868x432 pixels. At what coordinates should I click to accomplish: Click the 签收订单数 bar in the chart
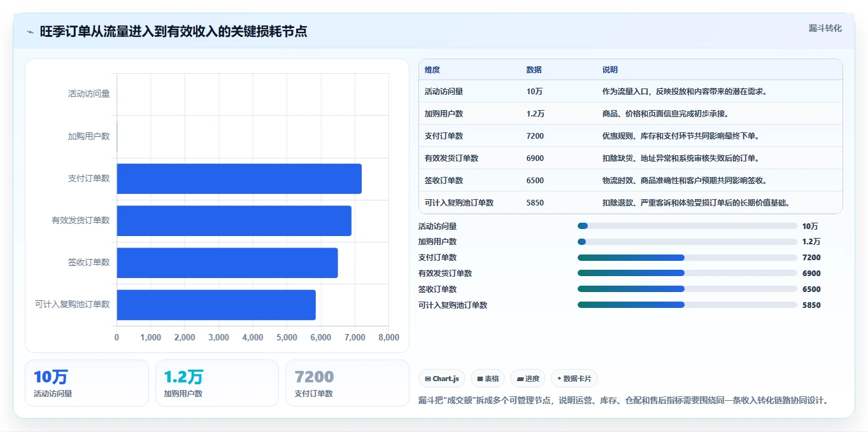pyautogui.click(x=227, y=263)
